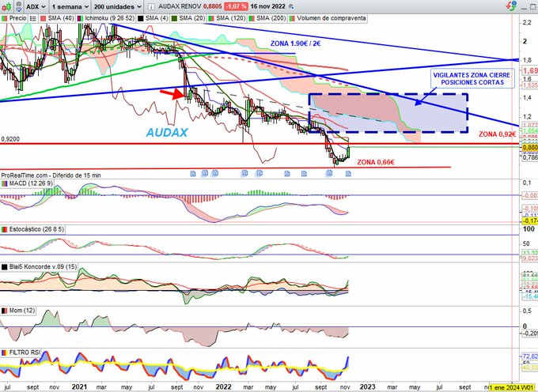
Task: Click the first news marker near Nov 2021
Action: pyautogui.click(x=193, y=174)
